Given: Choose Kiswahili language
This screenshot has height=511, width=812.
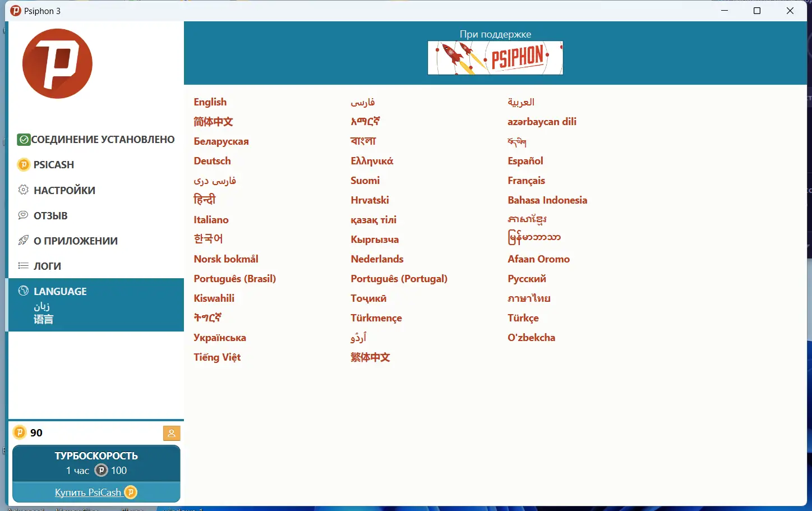Looking at the screenshot, I should click(x=214, y=298).
